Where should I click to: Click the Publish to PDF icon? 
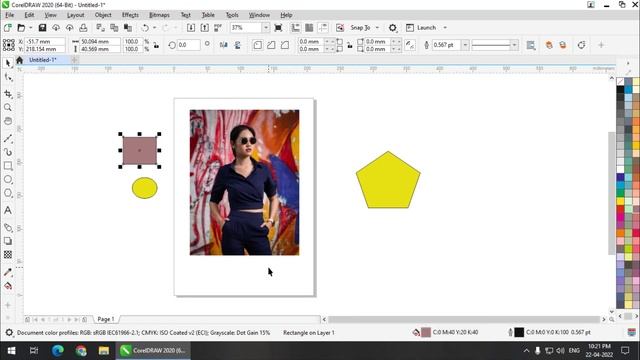(x=218, y=28)
